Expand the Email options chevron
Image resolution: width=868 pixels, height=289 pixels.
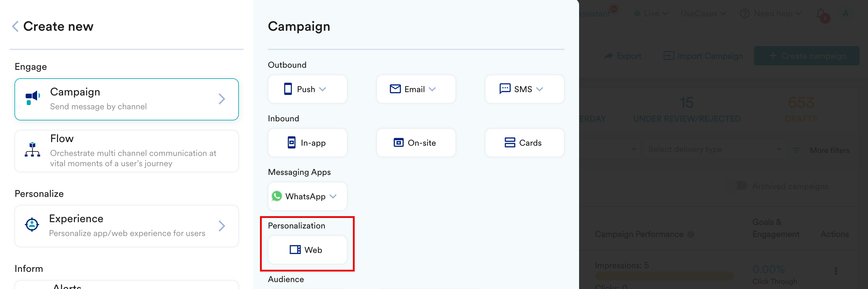click(x=433, y=89)
